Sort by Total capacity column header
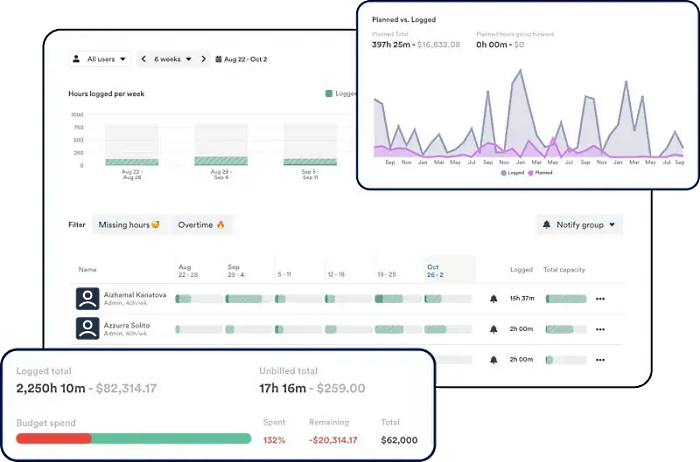This screenshot has height=462, width=700. click(x=564, y=270)
